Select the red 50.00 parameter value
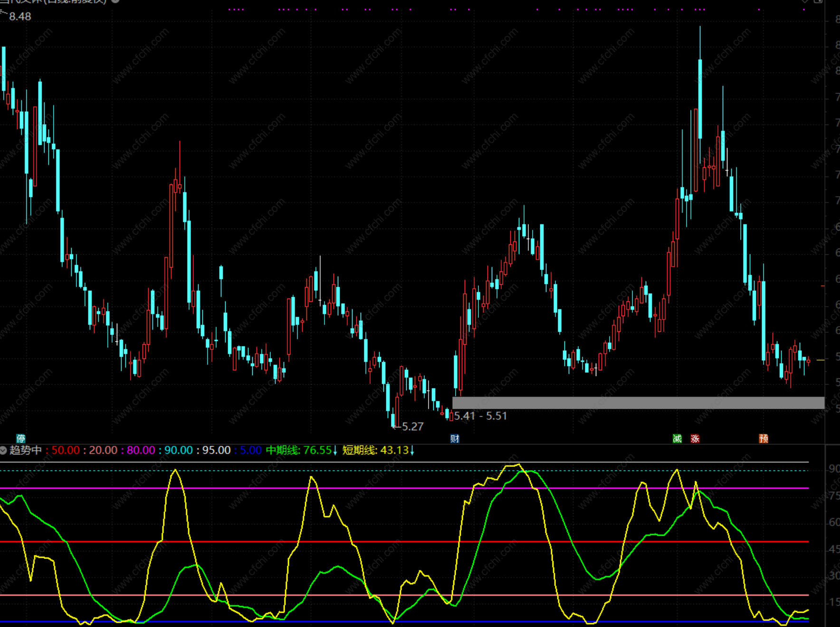Screen dimensions: 840x627 pyautogui.click(x=66, y=450)
